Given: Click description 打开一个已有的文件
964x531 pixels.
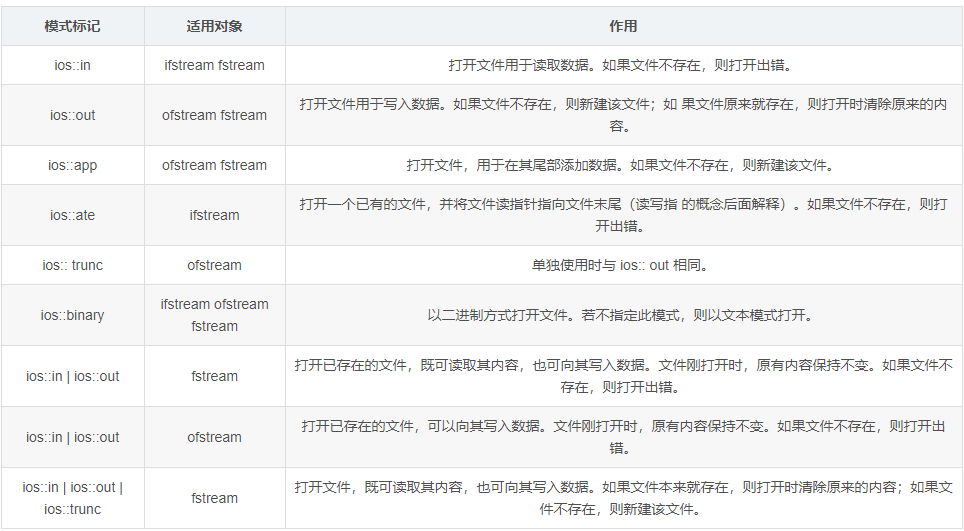Looking at the screenshot, I should click(623, 215).
